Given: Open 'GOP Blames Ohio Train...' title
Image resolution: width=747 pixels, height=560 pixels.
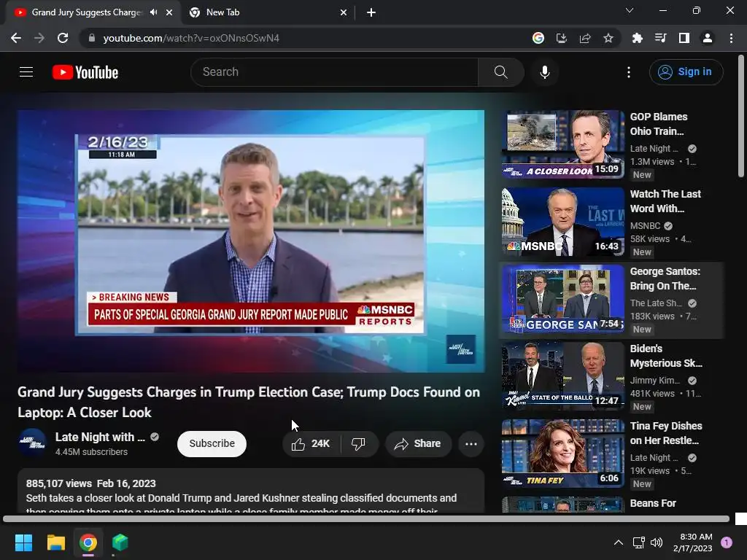Looking at the screenshot, I should (x=659, y=124).
